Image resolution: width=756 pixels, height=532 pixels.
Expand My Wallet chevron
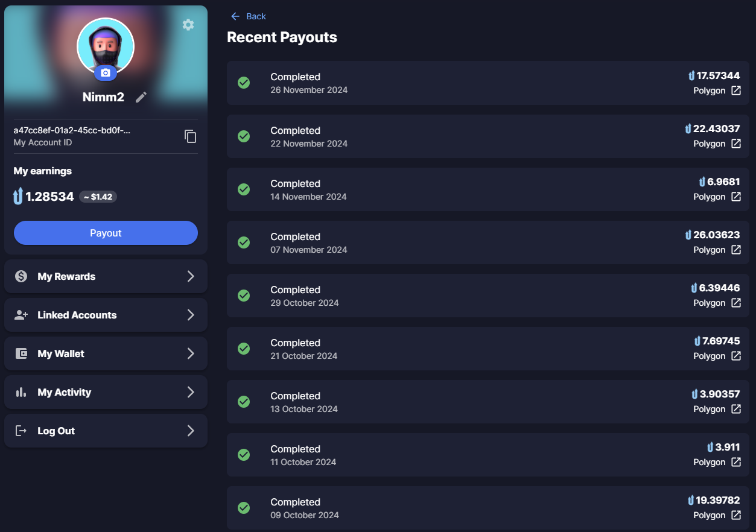(191, 353)
